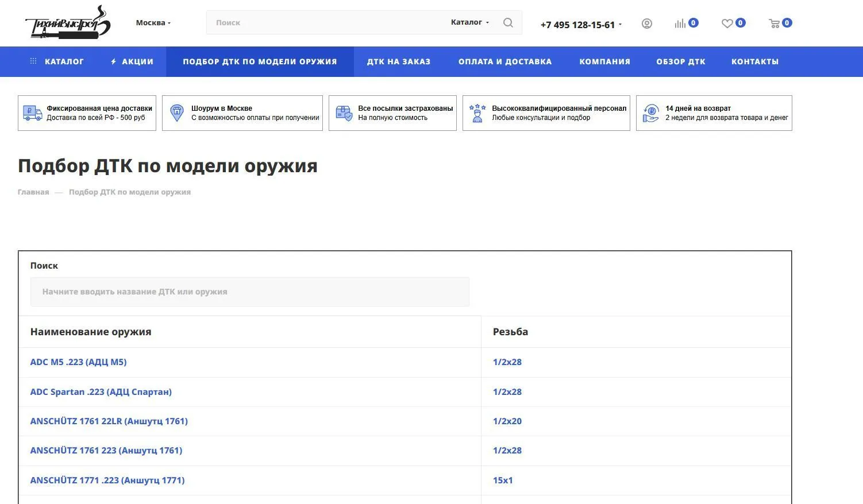
Task: Go to the Акции menu item
Action: [132, 61]
